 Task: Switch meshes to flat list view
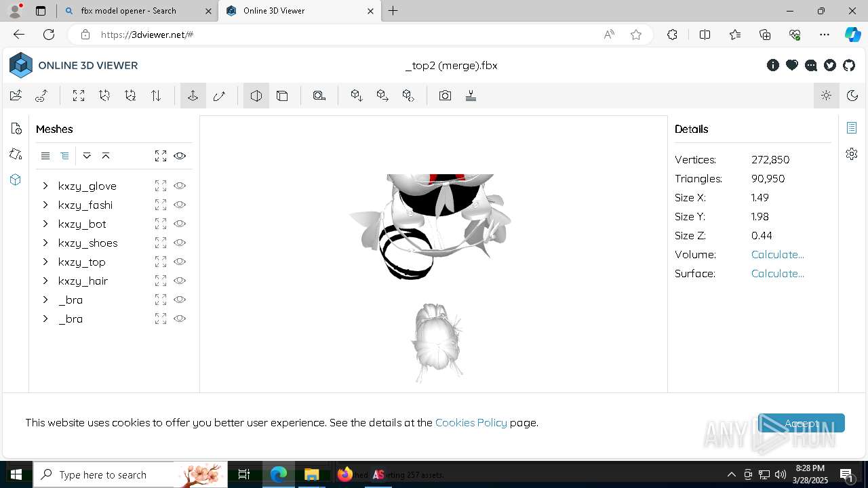click(x=45, y=156)
